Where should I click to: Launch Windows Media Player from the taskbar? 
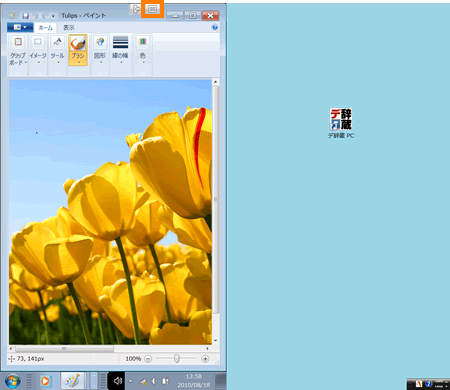click(x=45, y=381)
